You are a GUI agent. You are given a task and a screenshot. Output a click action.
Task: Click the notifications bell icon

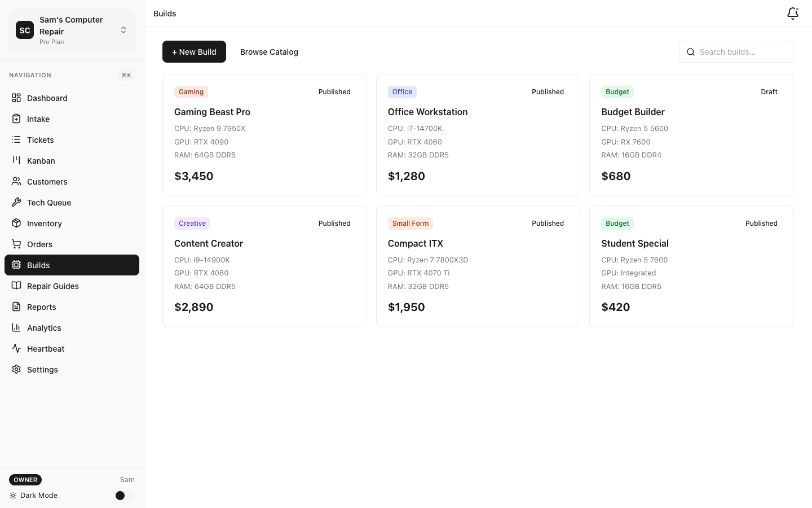[x=793, y=13]
